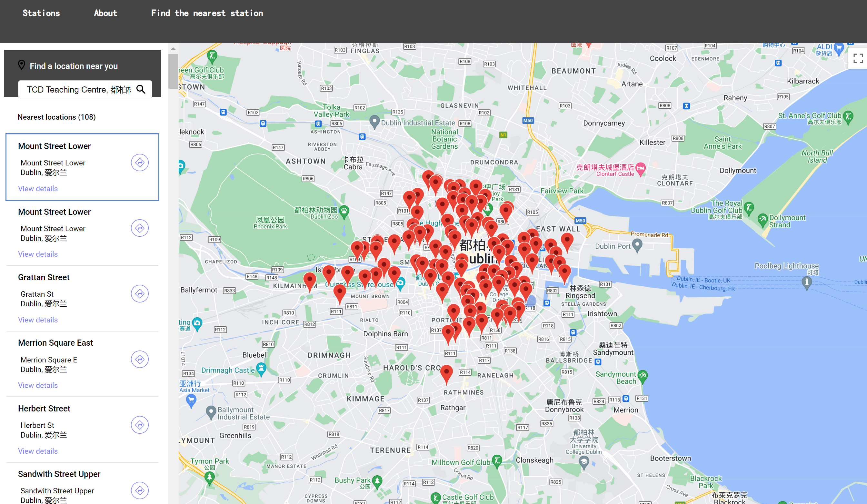Open View details for Merrion Square East

(x=38, y=385)
